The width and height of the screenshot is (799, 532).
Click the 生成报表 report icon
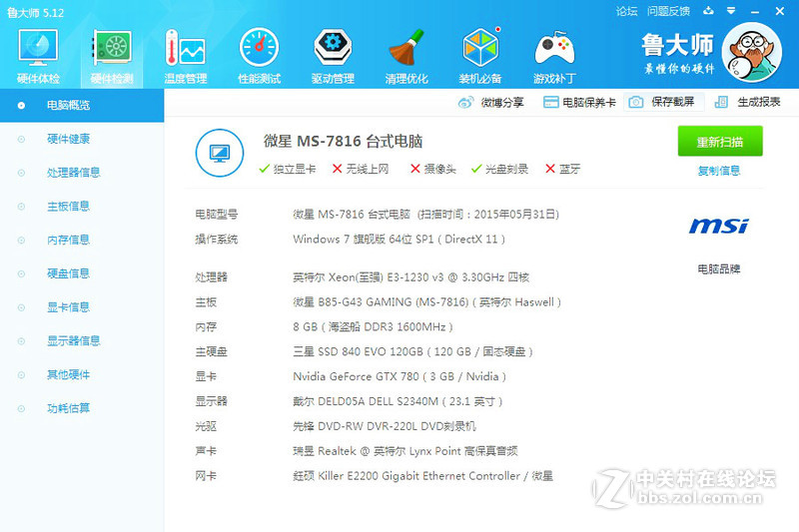(721, 103)
